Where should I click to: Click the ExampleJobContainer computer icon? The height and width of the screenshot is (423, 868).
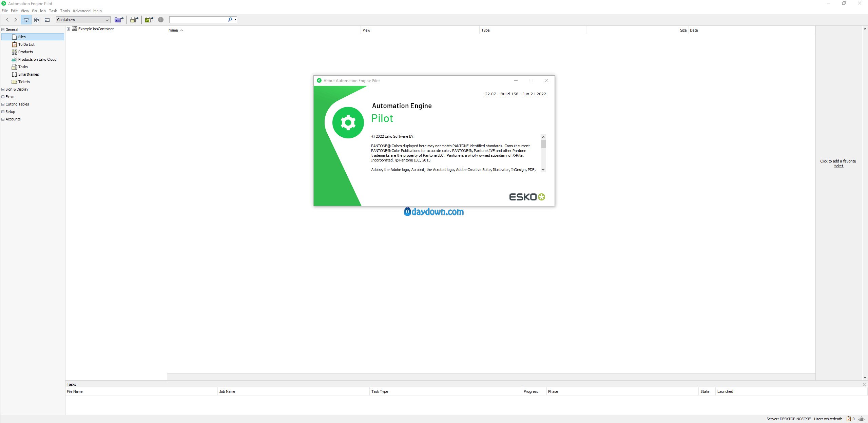click(75, 29)
